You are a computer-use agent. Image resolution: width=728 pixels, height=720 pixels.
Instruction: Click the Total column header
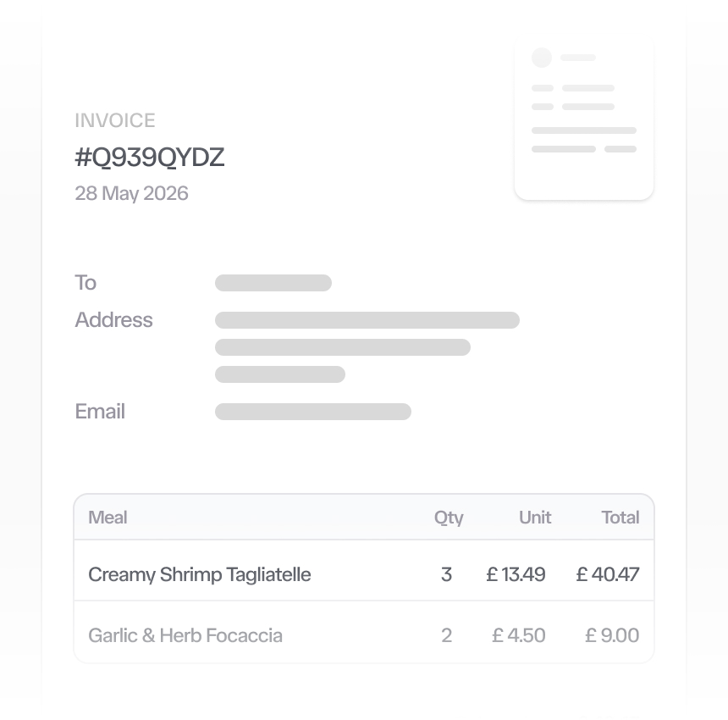pyautogui.click(x=620, y=518)
